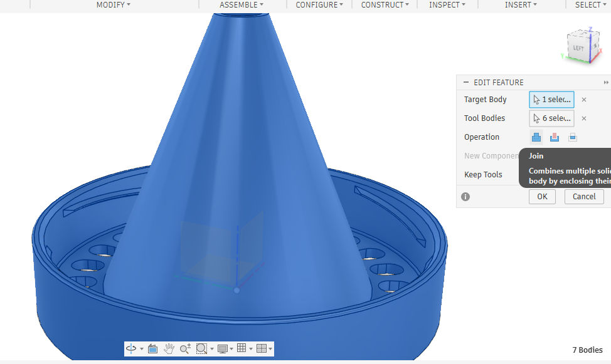Click OK to confirm the combine
The width and height of the screenshot is (611, 364).
[x=542, y=196]
